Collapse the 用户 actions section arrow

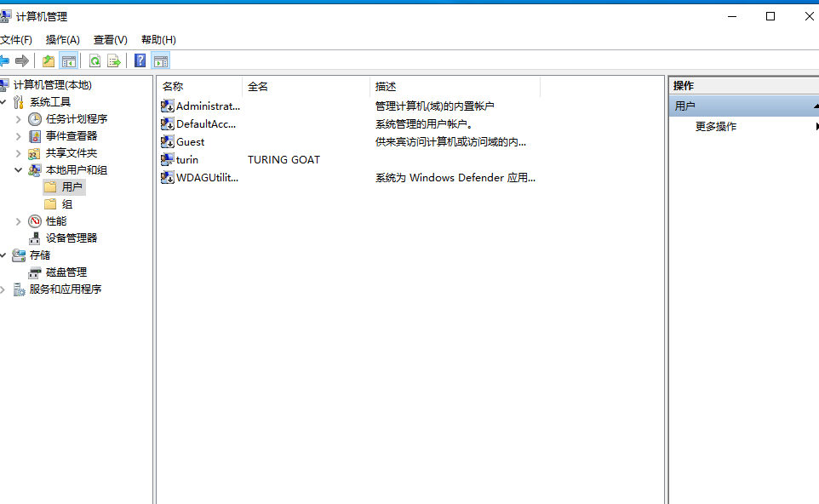click(x=816, y=106)
